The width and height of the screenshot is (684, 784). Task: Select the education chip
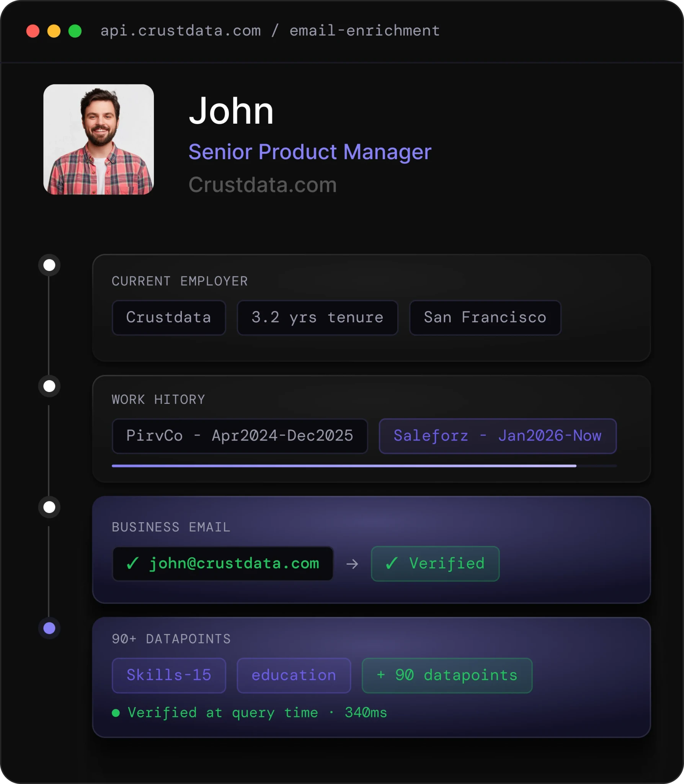pos(294,675)
